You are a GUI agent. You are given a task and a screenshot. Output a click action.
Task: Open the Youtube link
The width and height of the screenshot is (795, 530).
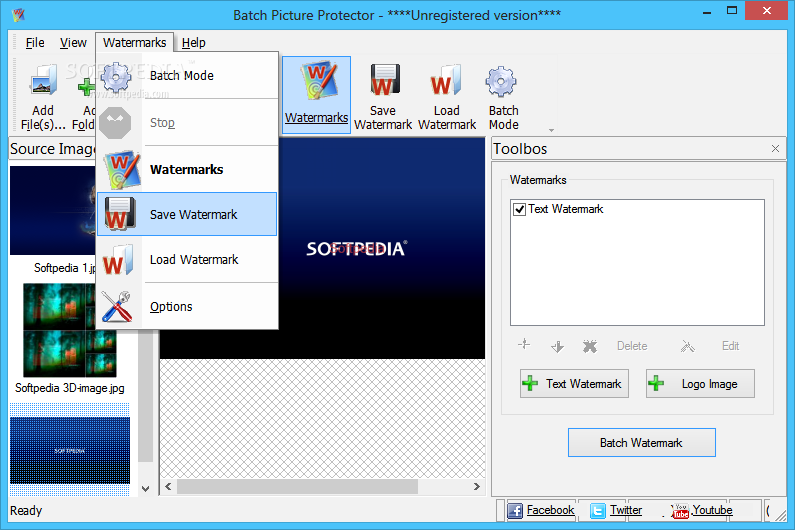point(712,510)
